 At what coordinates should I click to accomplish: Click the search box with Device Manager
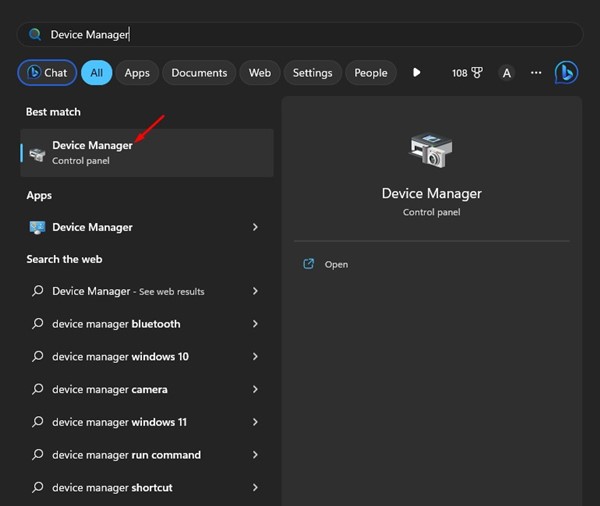click(x=300, y=34)
